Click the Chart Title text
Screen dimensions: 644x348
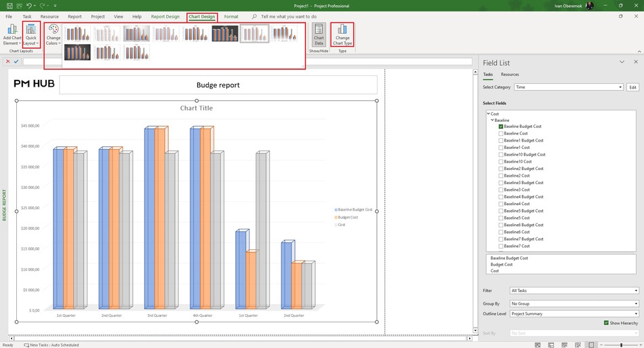(x=197, y=108)
